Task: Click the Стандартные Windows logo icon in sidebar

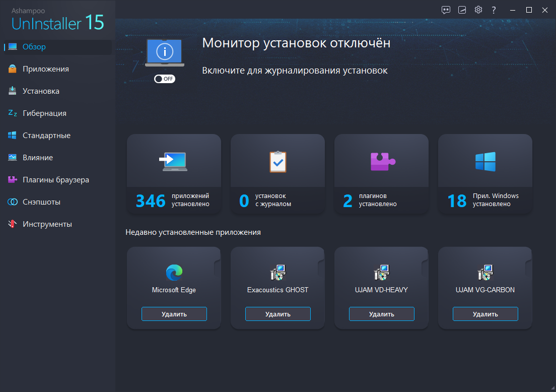Action: (x=13, y=135)
